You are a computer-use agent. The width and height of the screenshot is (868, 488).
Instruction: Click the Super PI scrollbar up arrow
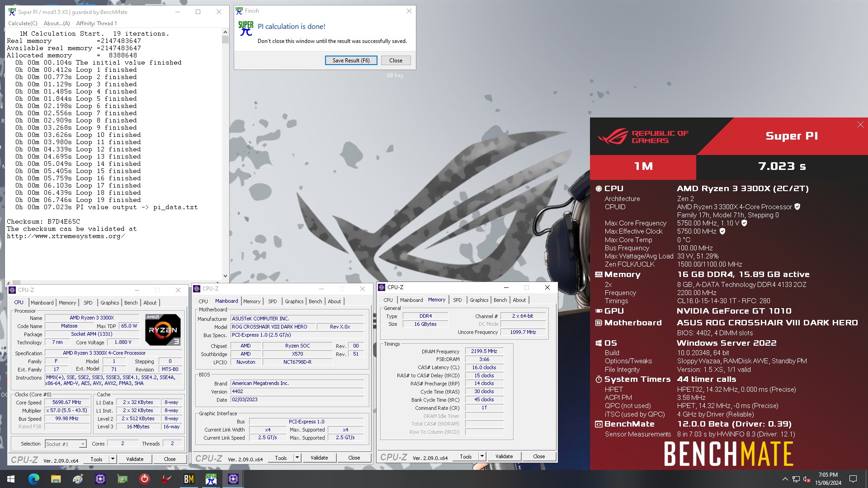pos(225,32)
